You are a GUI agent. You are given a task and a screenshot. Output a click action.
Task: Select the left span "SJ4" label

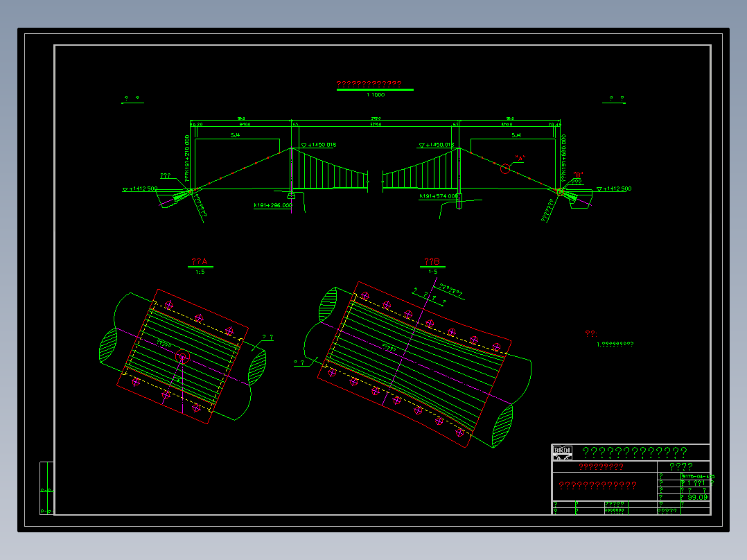pos(235,135)
